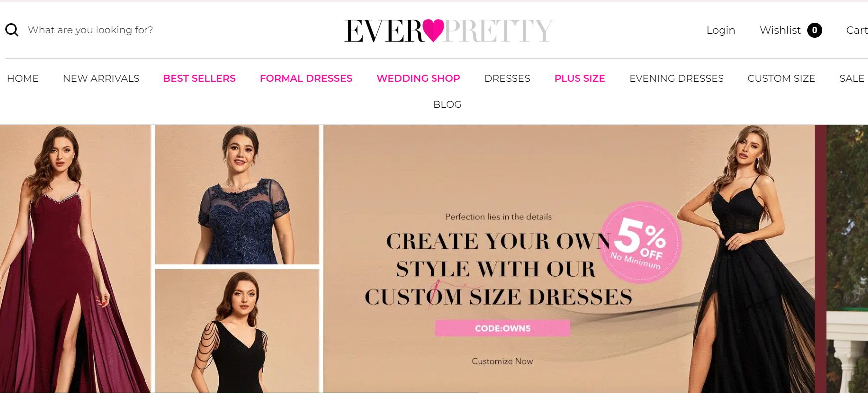Image resolution: width=868 pixels, height=393 pixels.
Task: Open the BLOG menu item
Action: (x=447, y=104)
